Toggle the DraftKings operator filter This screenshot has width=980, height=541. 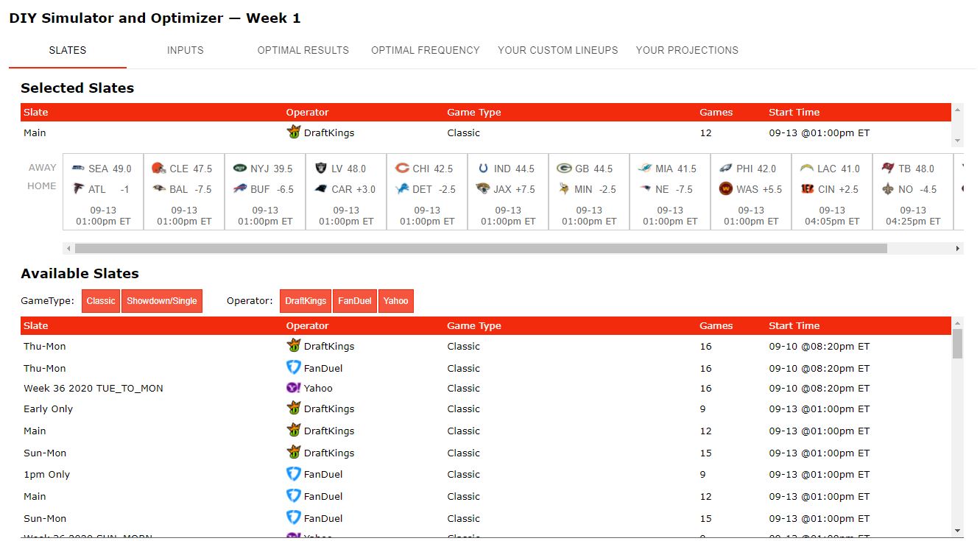[x=306, y=301]
